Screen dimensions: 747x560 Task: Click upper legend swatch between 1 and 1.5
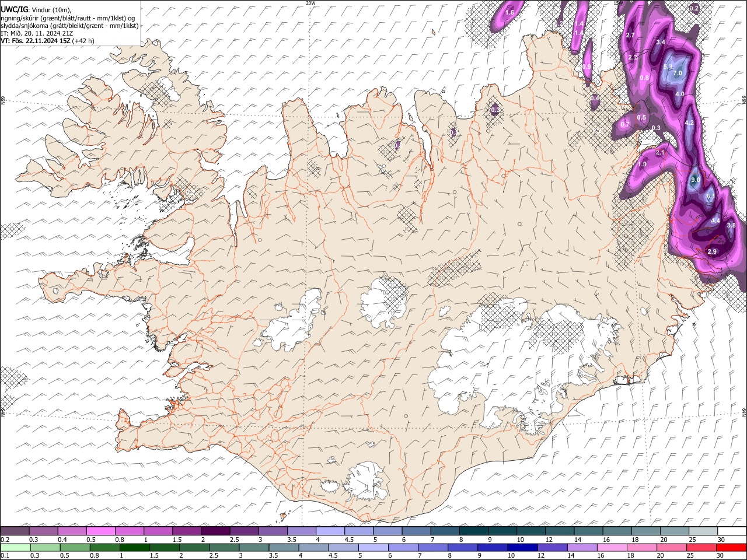pyautogui.click(x=158, y=531)
